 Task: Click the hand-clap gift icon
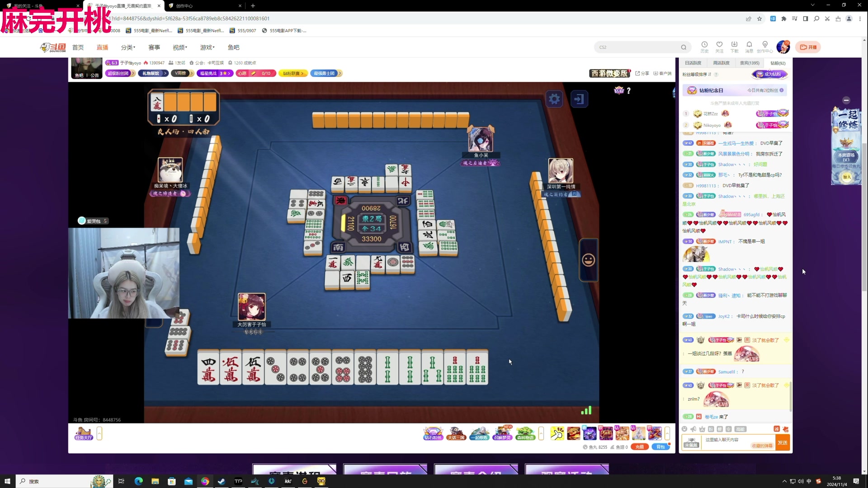557,433
